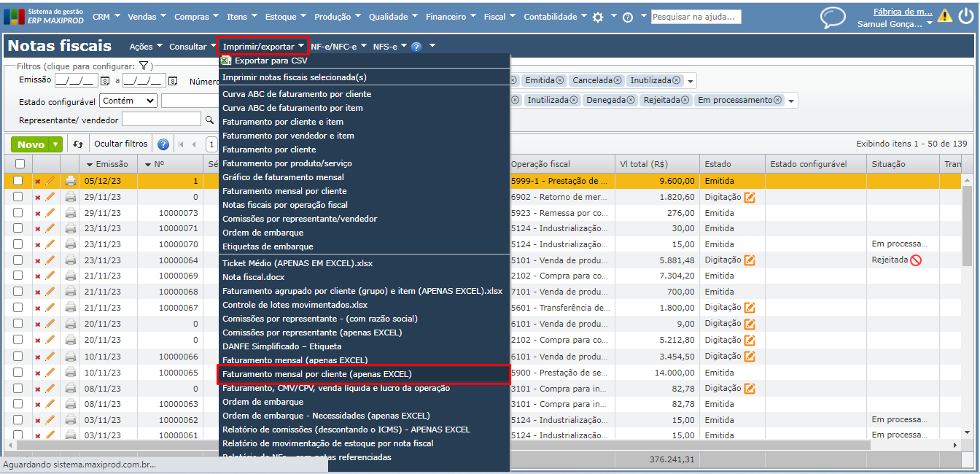The width and height of the screenshot is (980, 474).
Task: Expand the Financeiro menu dropdown
Action: [451, 17]
